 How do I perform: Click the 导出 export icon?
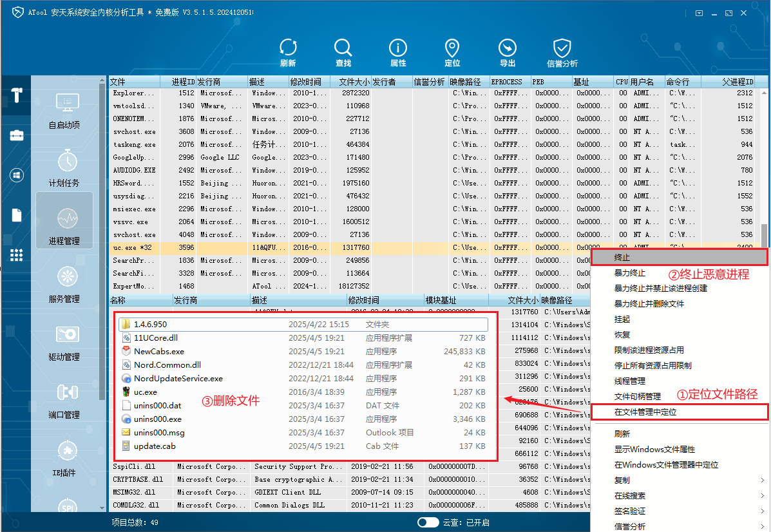pos(508,52)
